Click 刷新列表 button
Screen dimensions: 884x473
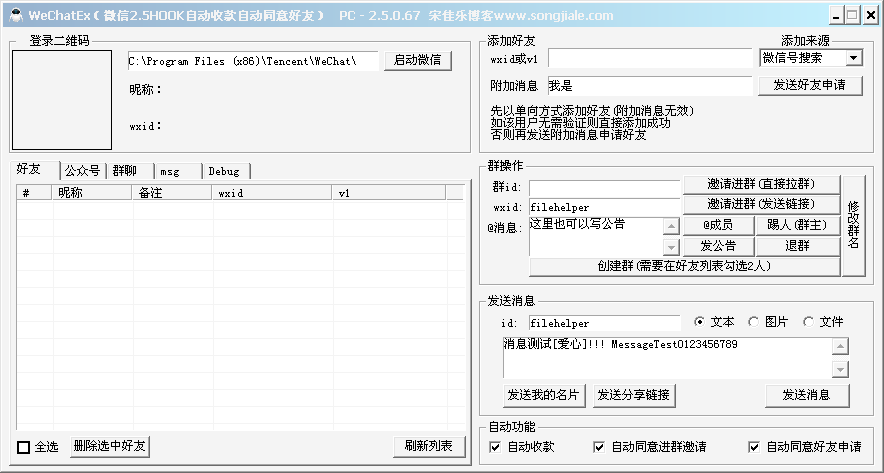pyautogui.click(x=429, y=446)
